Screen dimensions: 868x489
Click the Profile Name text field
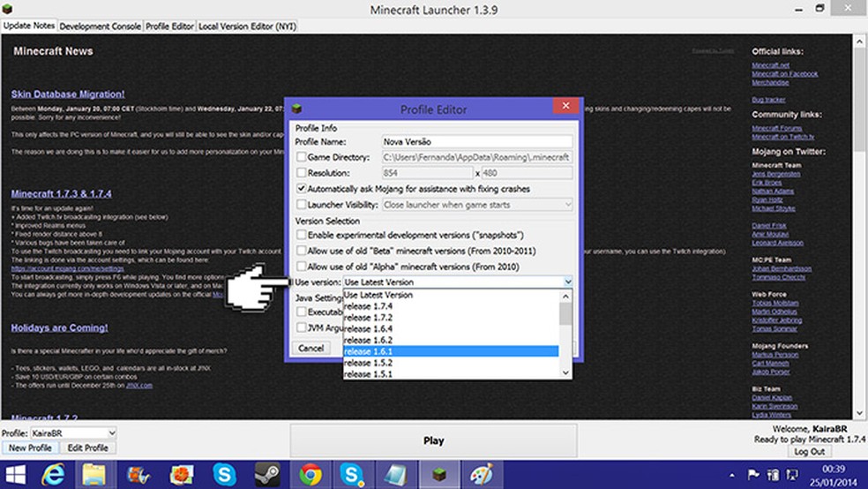click(x=476, y=141)
